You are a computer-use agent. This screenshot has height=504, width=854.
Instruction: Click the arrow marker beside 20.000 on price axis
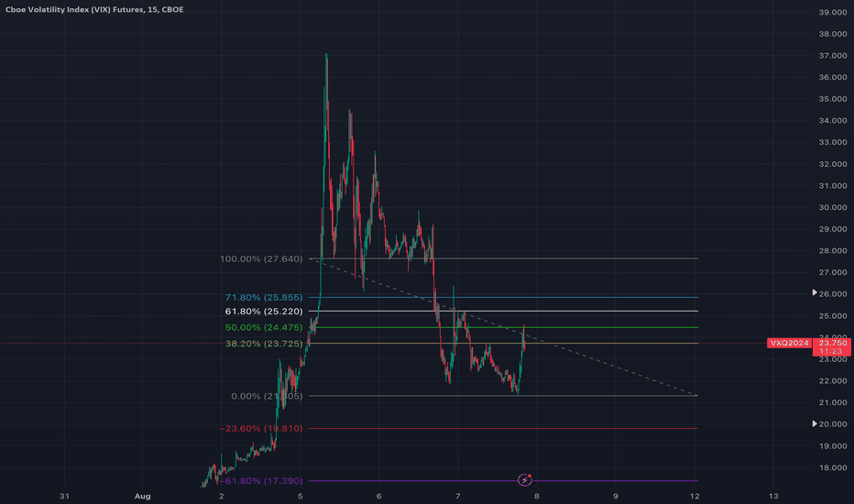815,423
